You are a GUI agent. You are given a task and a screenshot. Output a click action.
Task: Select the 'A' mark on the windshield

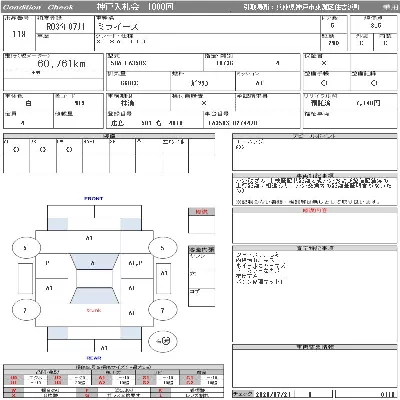93,263
